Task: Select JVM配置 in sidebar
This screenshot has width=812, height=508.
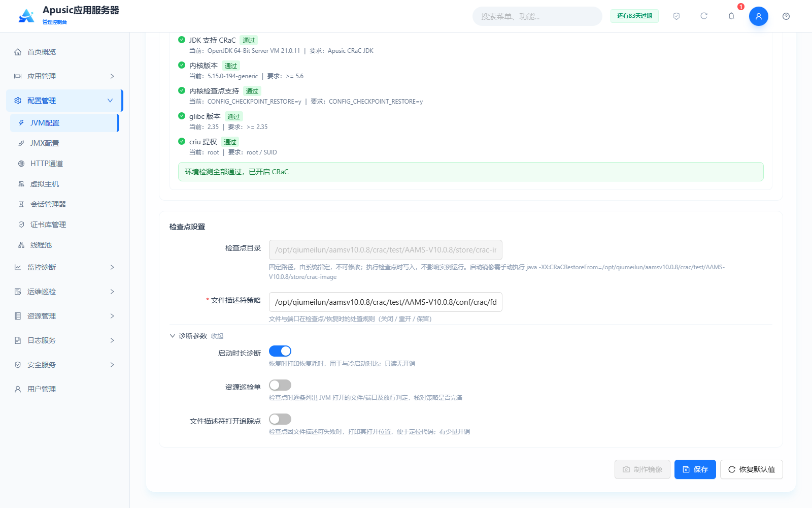Action: click(64, 123)
